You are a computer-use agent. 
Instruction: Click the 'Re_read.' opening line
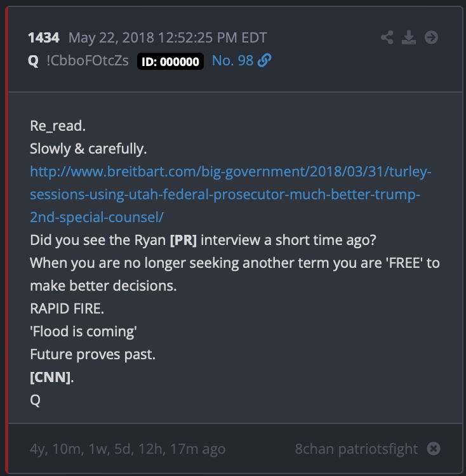[58, 126]
